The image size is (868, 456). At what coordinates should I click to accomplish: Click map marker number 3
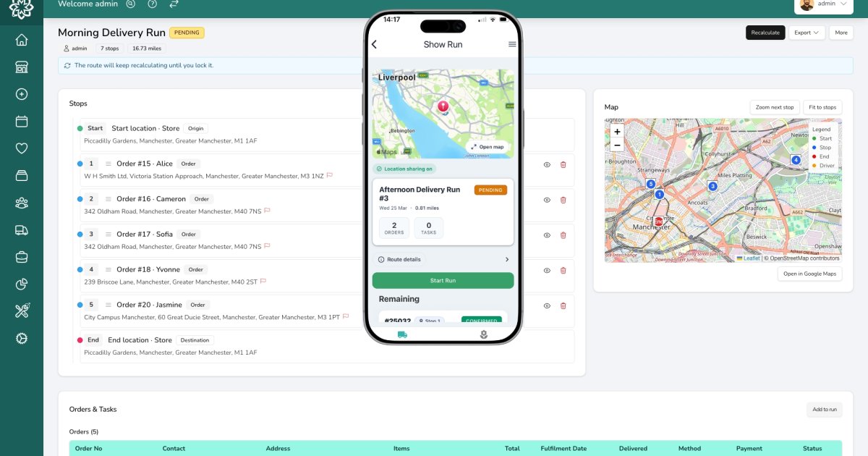click(x=712, y=186)
